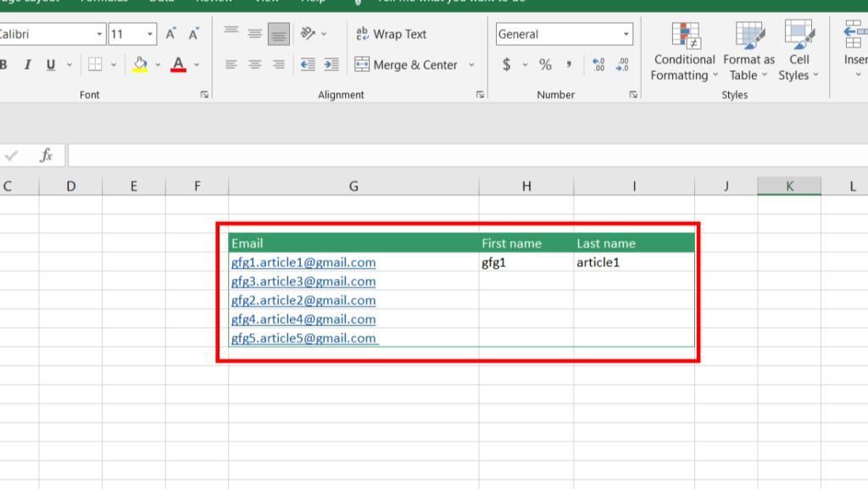Toggle Wrap Text on
The height and width of the screenshot is (489, 868).
tap(392, 34)
